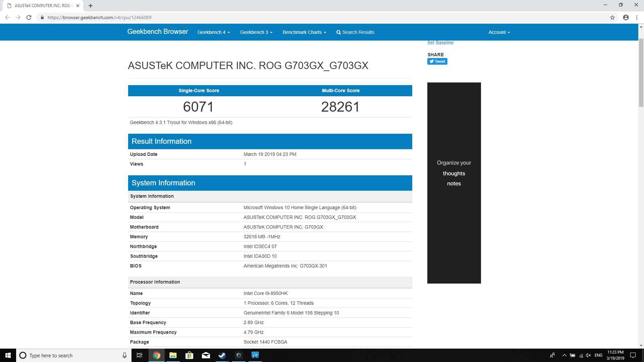
Task: Open Search Results in the navbar
Action: 355,32
